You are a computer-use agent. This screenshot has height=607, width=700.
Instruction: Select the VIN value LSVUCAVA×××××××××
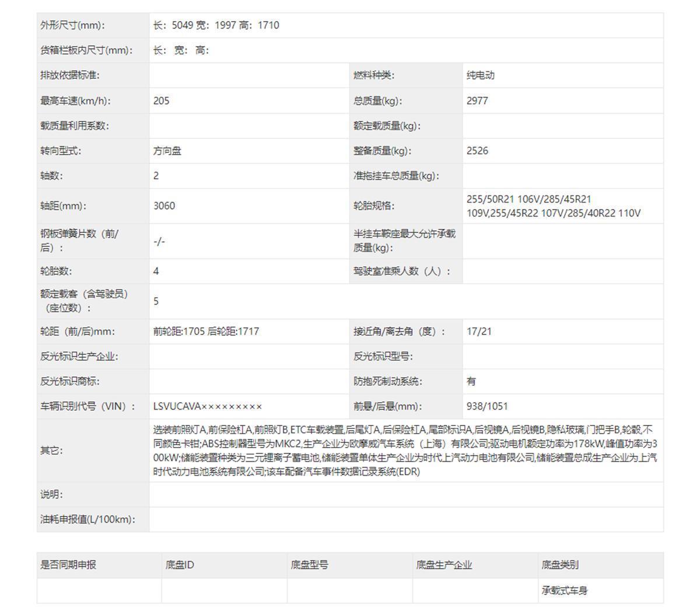coord(208,407)
